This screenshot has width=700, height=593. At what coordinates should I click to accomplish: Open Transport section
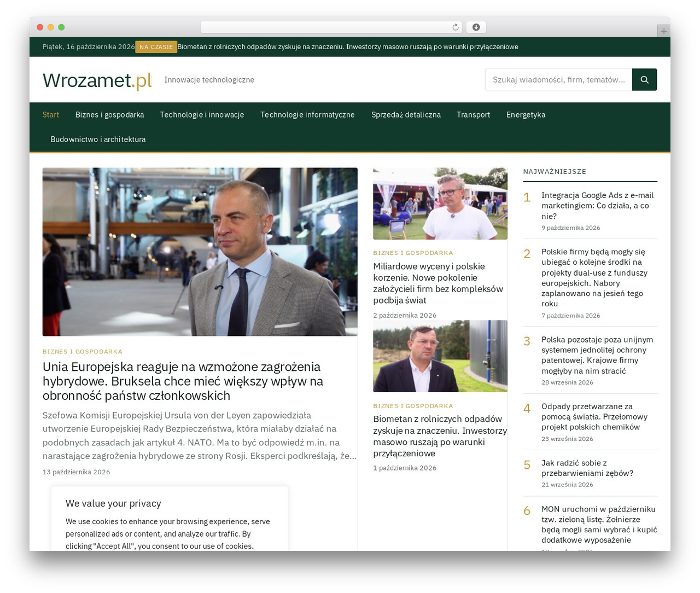[473, 115]
